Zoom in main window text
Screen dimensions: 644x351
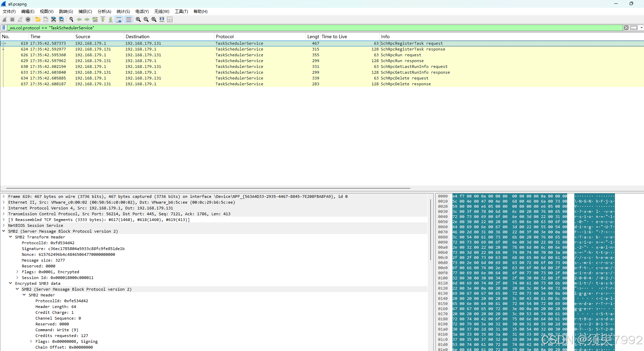tap(138, 19)
